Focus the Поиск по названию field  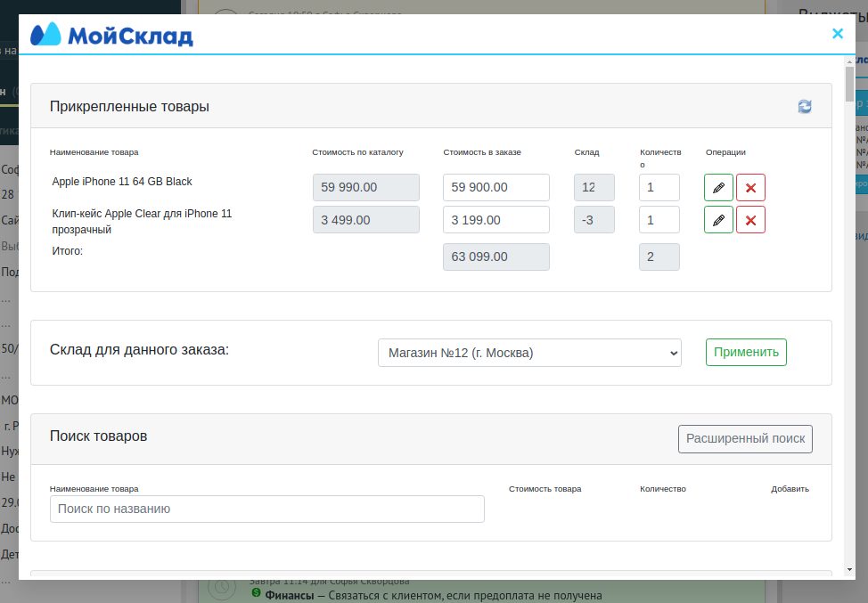click(266, 509)
